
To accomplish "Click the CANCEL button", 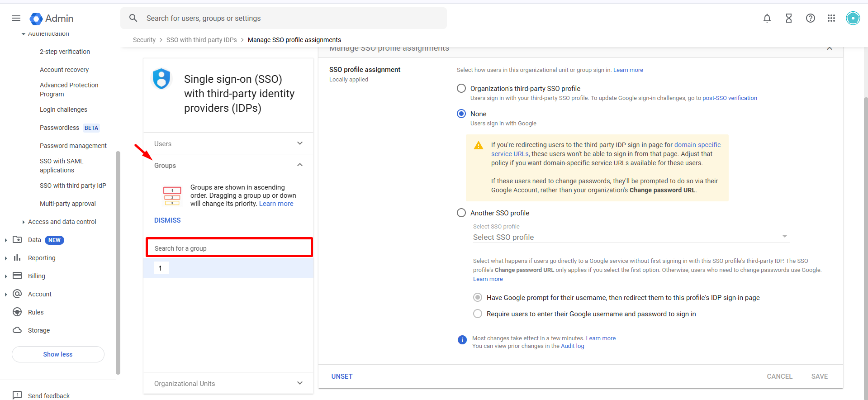I will point(779,376).
